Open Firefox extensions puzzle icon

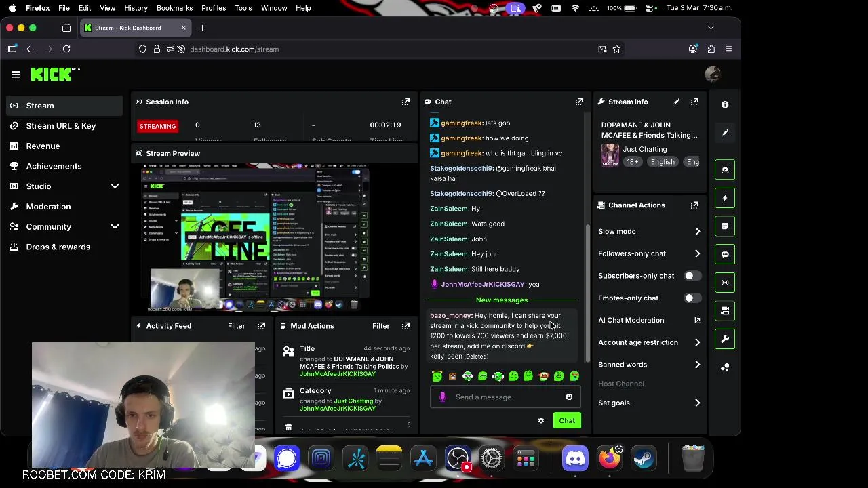(711, 49)
